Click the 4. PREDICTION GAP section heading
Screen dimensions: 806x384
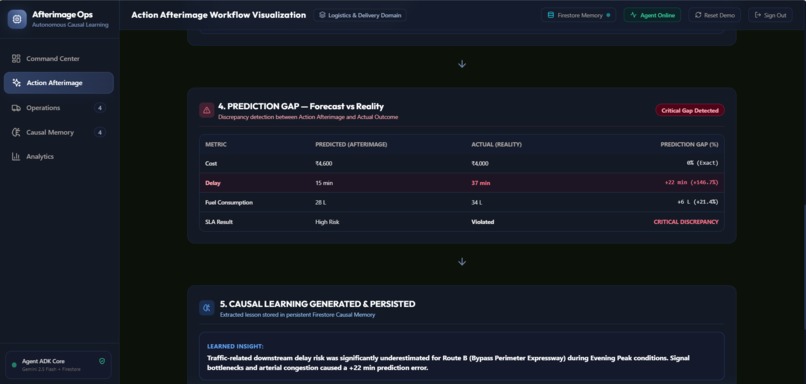(301, 106)
